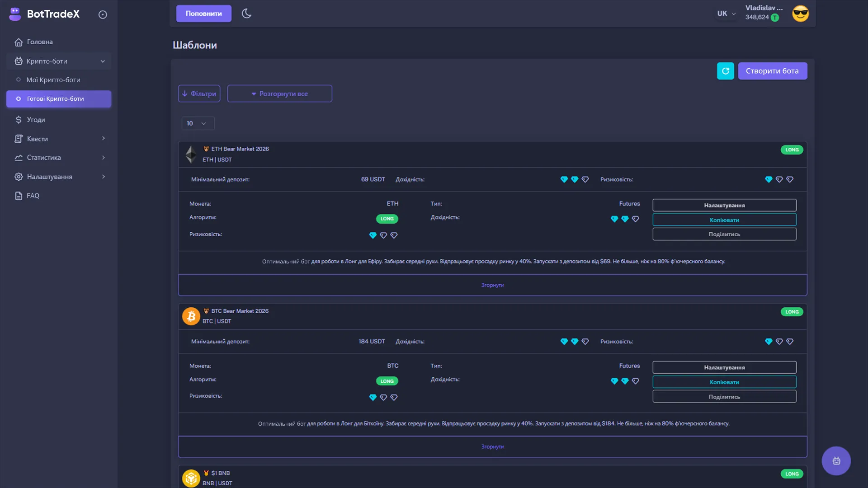Open the UK language dropdown

point(726,14)
